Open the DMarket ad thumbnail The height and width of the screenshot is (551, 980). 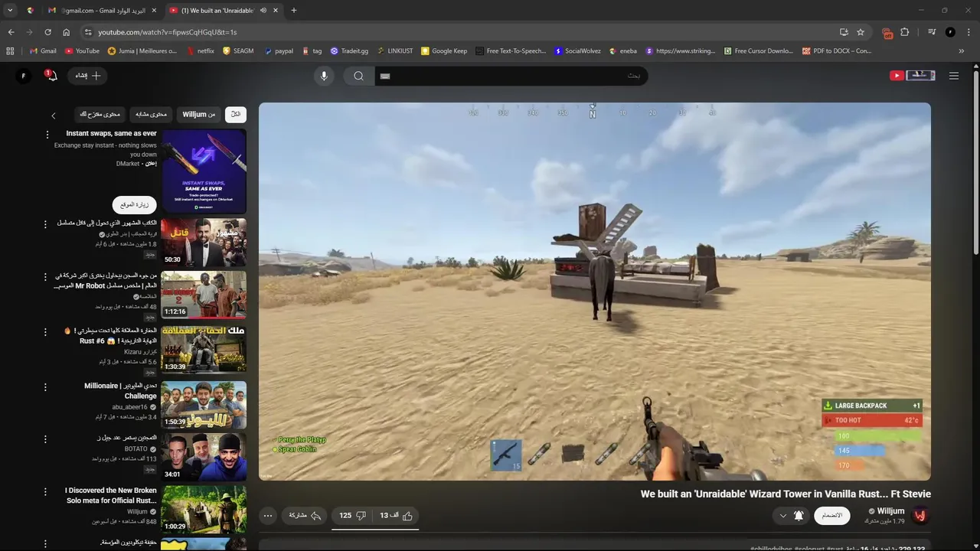(204, 171)
